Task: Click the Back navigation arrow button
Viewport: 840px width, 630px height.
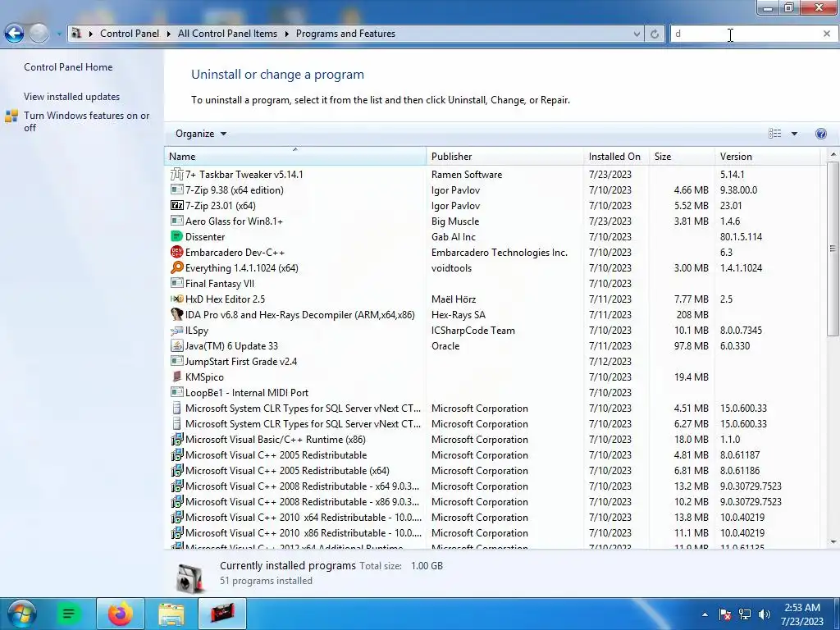Action: [15, 33]
